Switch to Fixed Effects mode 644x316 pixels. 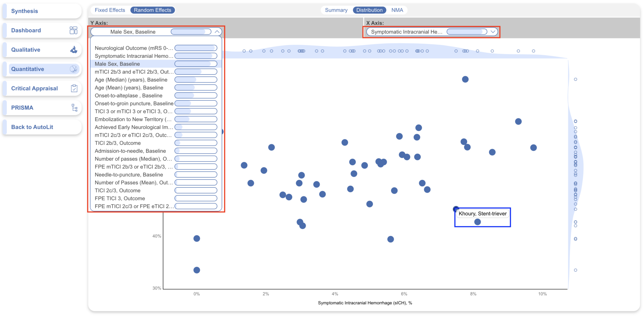pyautogui.click(x=109, y=10)
